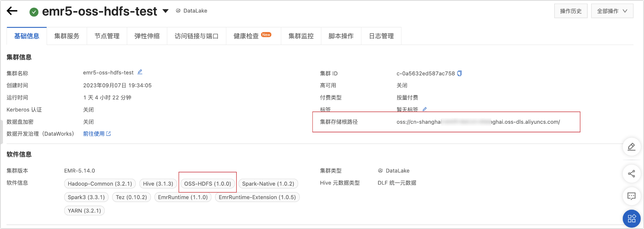This screenshot has height=229, width=644.
Task: Click the EmrRuntime (1.1.0) tag
Action: (183, 197)
